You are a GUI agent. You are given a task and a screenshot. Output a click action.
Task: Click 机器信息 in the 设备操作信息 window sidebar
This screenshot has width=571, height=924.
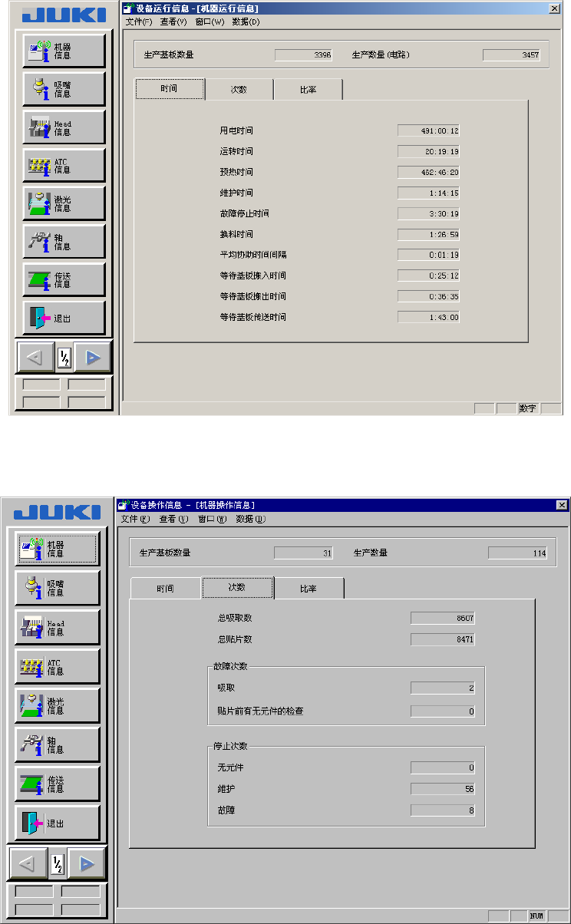58,549
